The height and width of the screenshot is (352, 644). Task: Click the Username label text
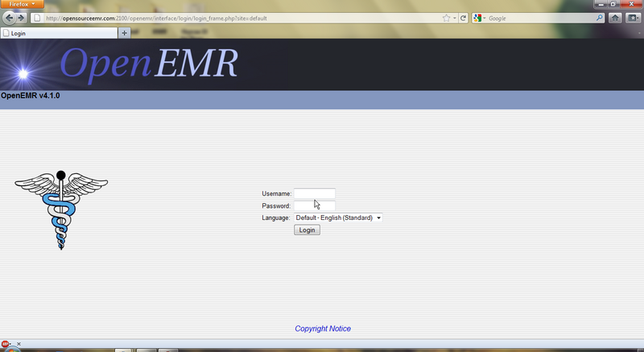click(276, 193)
